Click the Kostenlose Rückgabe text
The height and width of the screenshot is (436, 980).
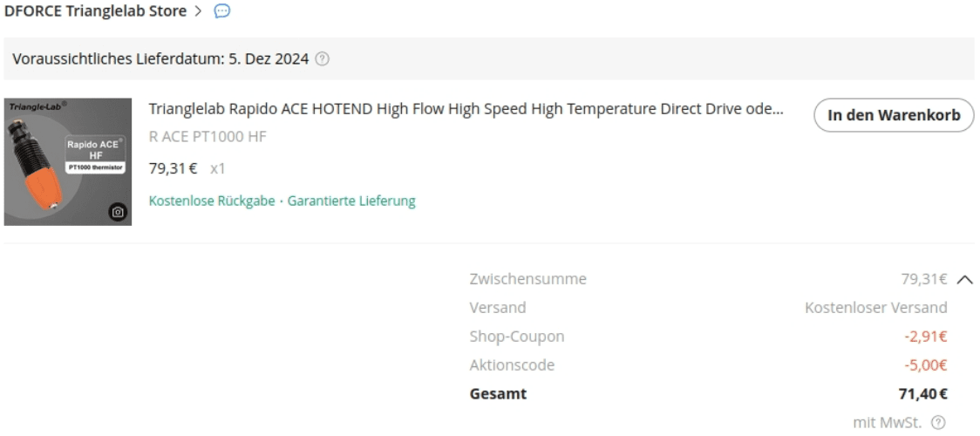point(211,201)
